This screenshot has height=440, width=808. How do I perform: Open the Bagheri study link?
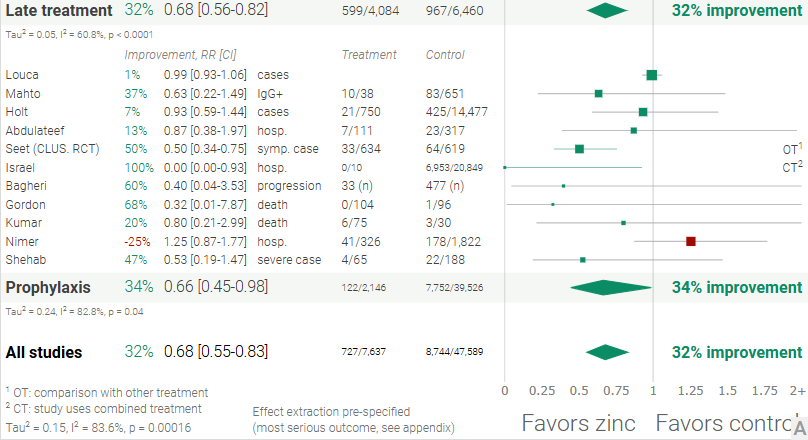click(x=26, y=186)
